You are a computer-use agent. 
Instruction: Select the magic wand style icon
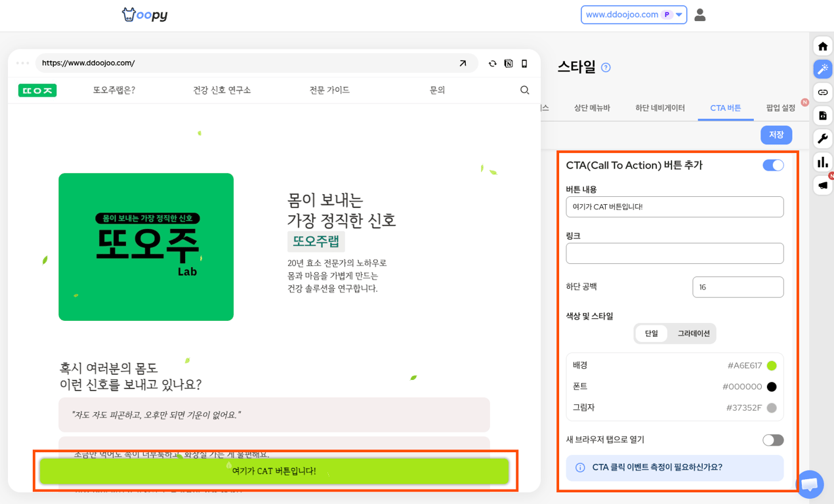pos(823,69)
